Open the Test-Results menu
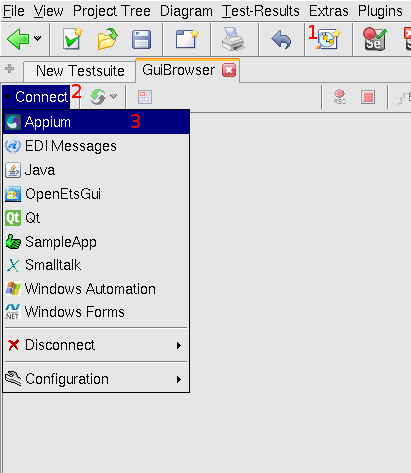The width and height of the screenshot is (411, 473). point(261,11)
